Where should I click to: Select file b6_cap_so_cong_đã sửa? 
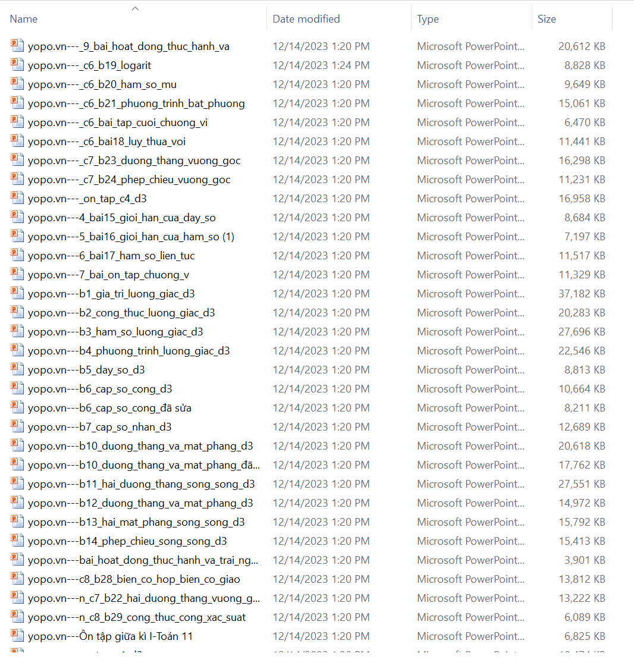pos(109,408)
